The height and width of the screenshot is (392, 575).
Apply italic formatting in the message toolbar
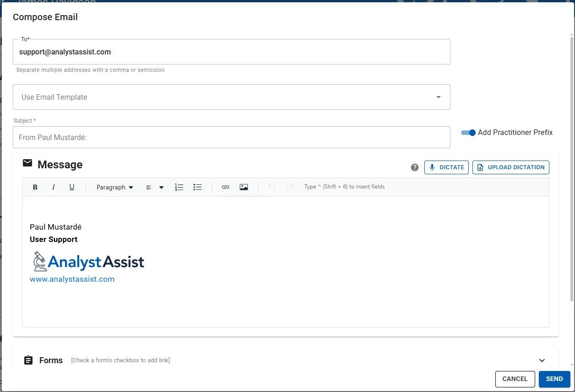54,187
